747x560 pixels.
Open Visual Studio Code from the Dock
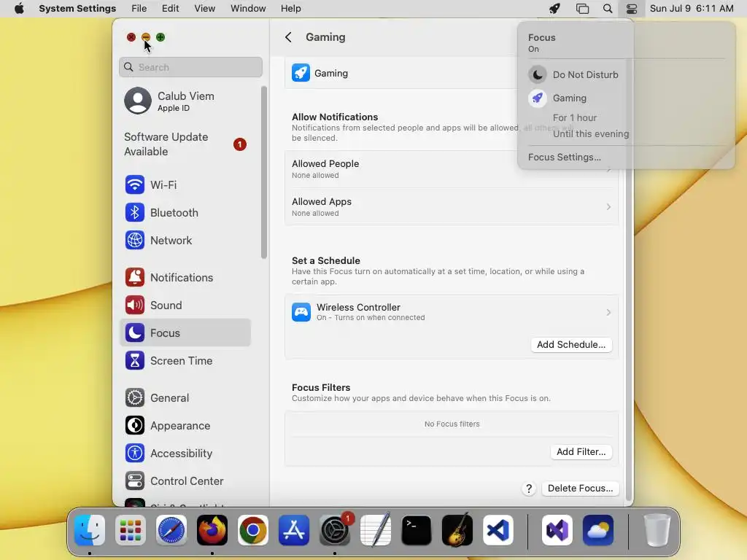click(x=498, y=530)
